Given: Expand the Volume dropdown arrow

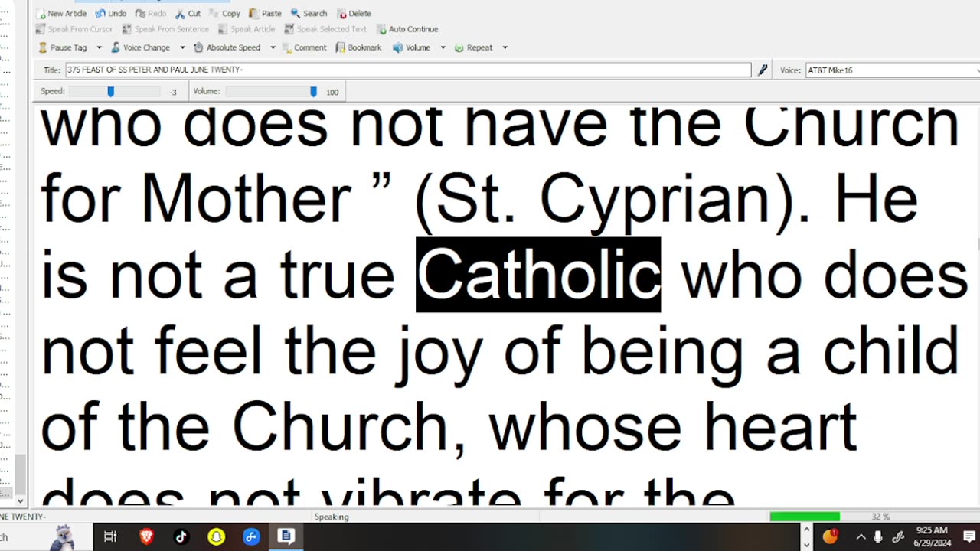Looking at the screenshot, I should 443,47.
